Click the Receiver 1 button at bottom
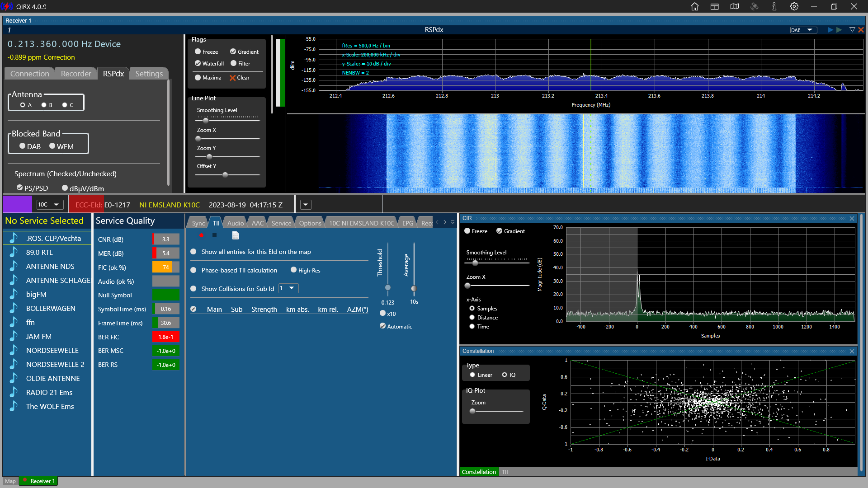This screenshot has height=488, width=868. [x=39, y=481]
